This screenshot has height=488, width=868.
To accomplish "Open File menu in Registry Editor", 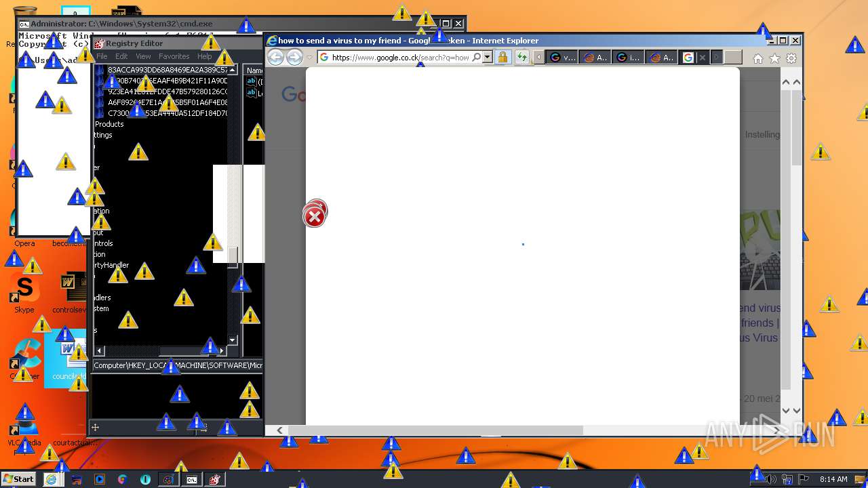I will 102,56.
